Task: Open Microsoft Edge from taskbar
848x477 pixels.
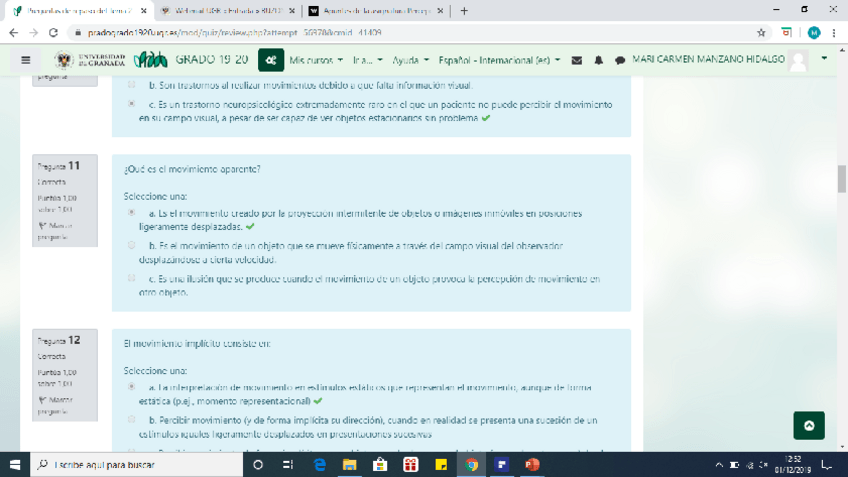Action: [320, 465]
